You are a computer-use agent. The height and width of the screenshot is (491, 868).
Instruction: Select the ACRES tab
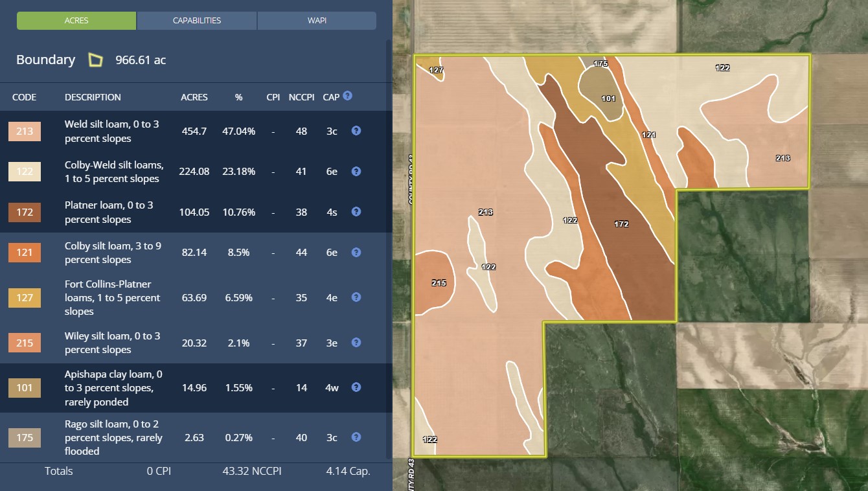76,21
